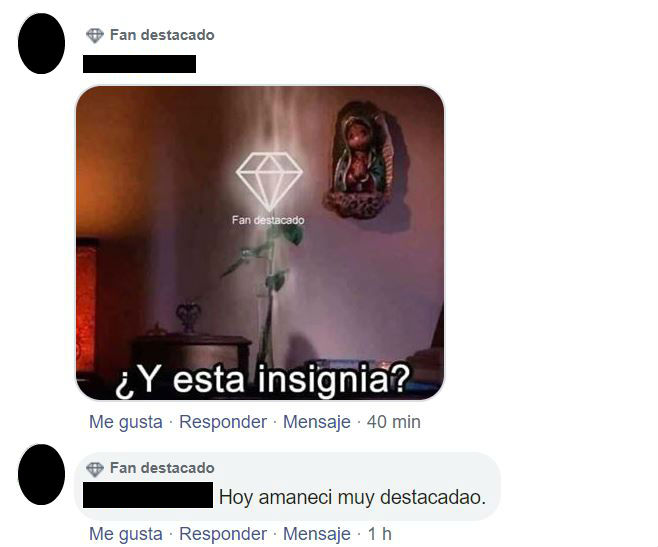Click 'Fan destacado' label on first comment
This screenshot has height=547, width=658.
click(x=162, y=35)
